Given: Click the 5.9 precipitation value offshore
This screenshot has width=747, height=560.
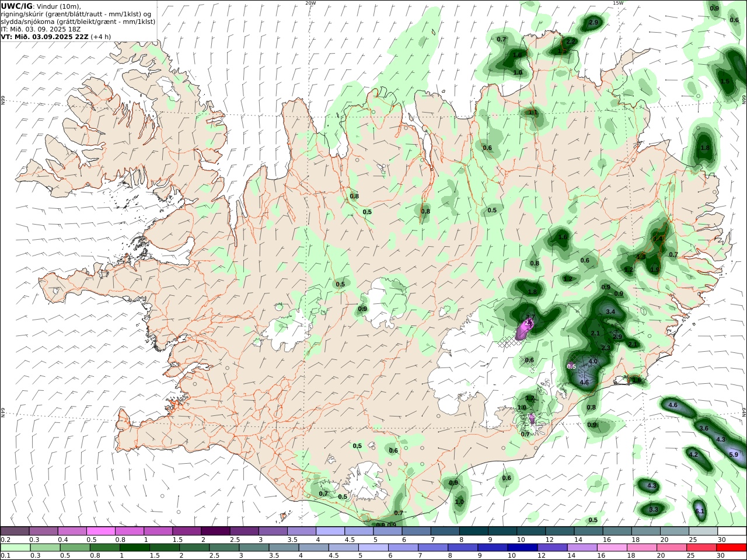Looking at the screenshot, I should (734, 455).
